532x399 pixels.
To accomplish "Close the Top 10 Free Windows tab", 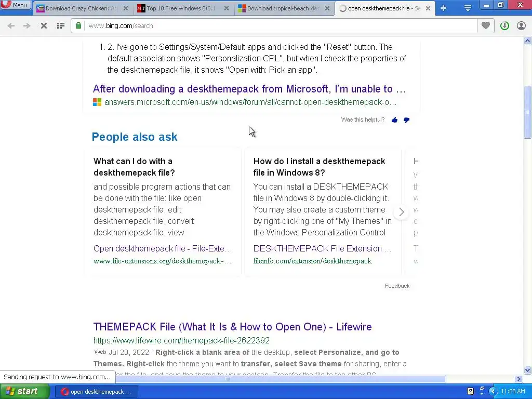I will point(227,8).
